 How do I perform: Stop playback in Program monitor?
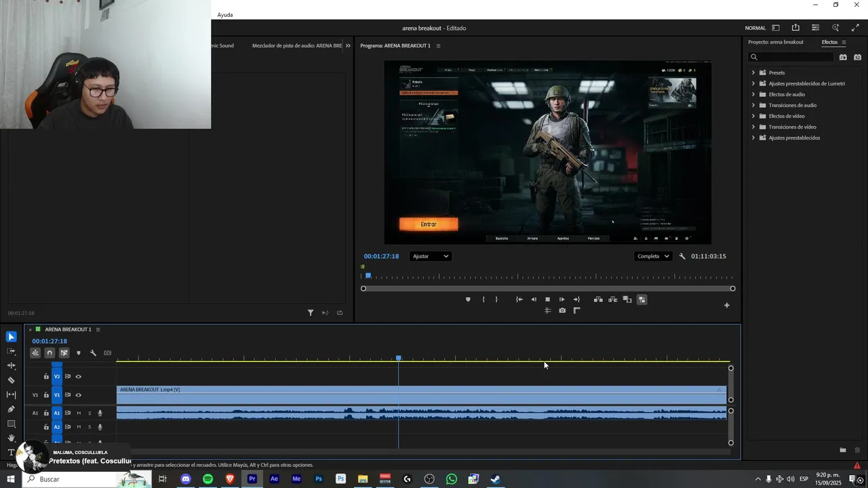click(x=548, y=300)
